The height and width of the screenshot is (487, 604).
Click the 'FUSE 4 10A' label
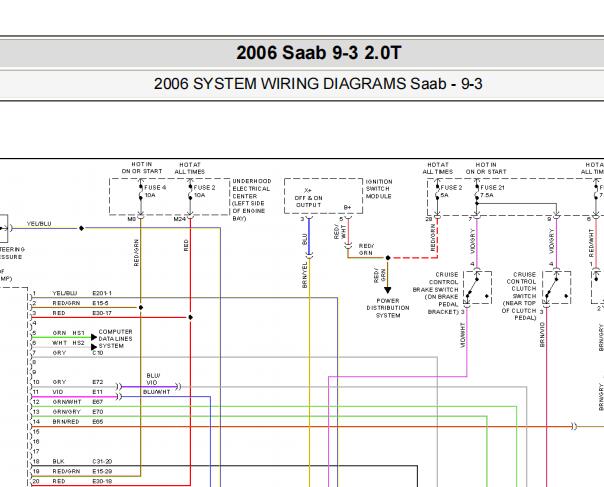[x=155, y=191]
